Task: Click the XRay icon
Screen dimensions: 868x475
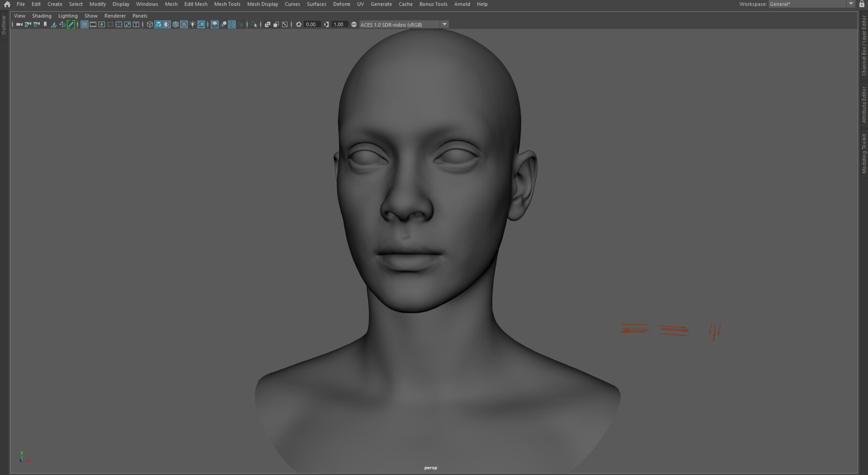Action: [x=268, y=25]
